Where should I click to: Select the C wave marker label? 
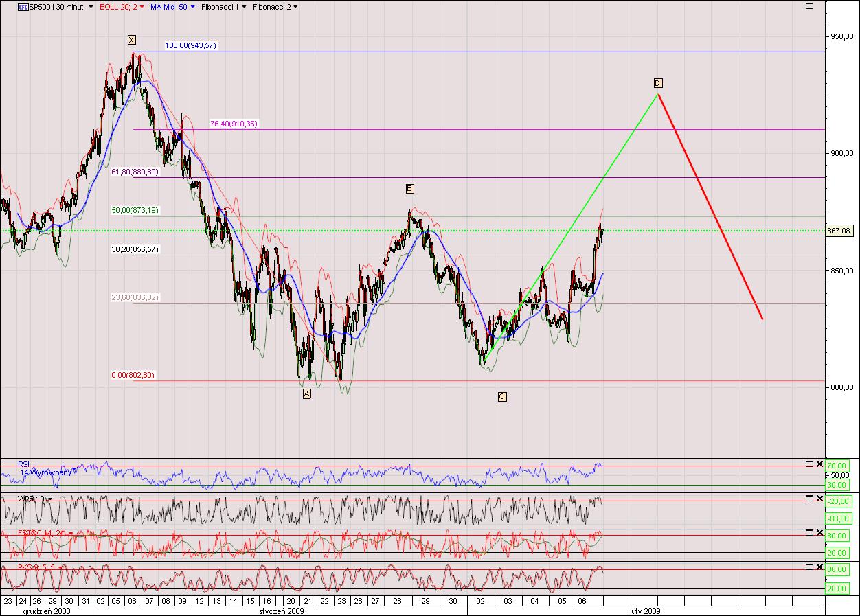[x=502, y=396]
